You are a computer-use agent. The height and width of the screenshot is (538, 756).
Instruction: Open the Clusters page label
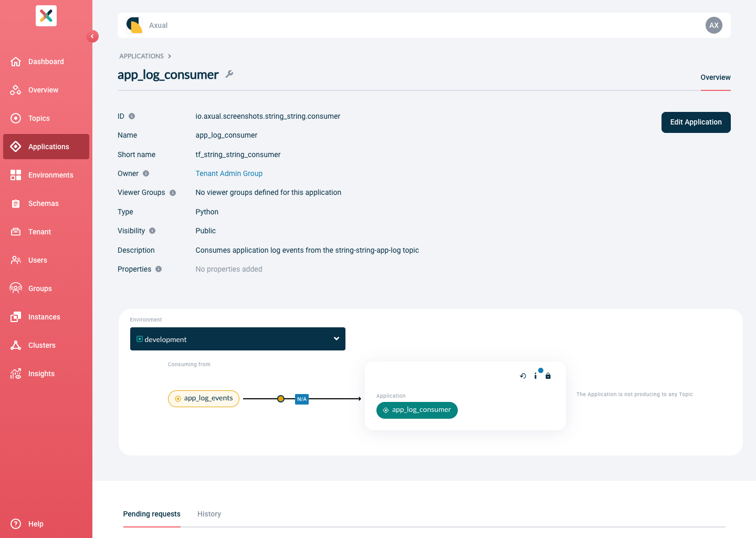[42, 345]
